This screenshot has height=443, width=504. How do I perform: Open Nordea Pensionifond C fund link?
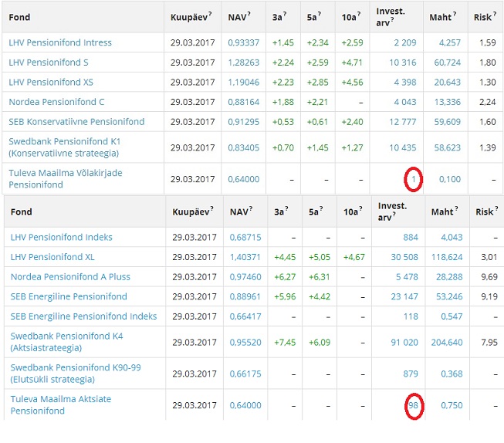tap(56, 102)
